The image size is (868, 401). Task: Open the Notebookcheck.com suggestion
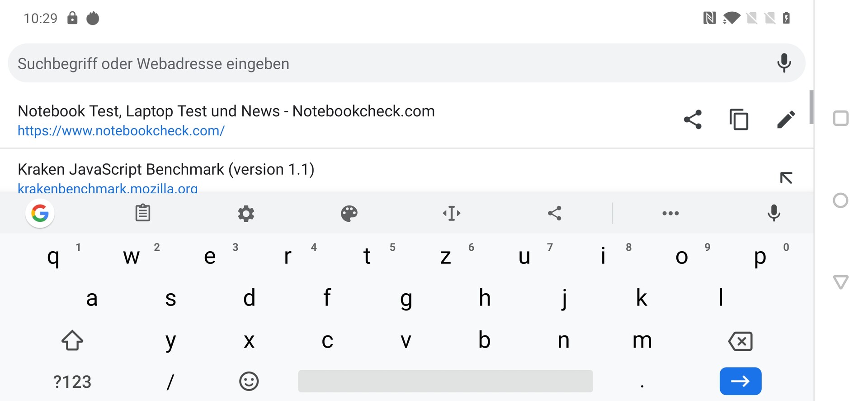tap(226, 120)
